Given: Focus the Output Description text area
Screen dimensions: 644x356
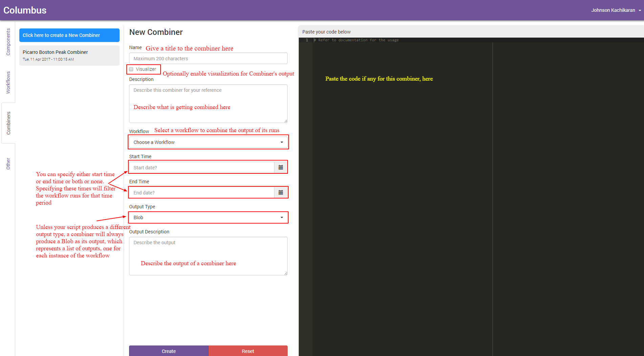Looking at the screenshot, I should point(208,256).
